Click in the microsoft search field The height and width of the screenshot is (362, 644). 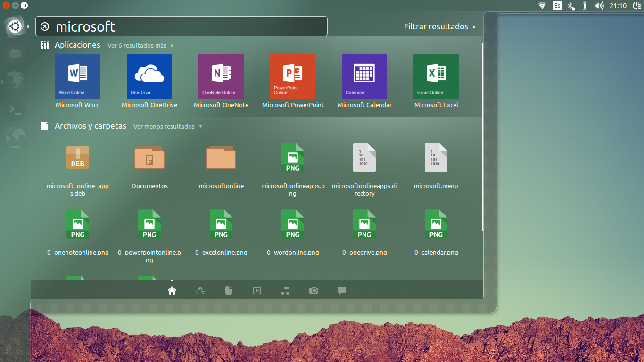(182, 26)
